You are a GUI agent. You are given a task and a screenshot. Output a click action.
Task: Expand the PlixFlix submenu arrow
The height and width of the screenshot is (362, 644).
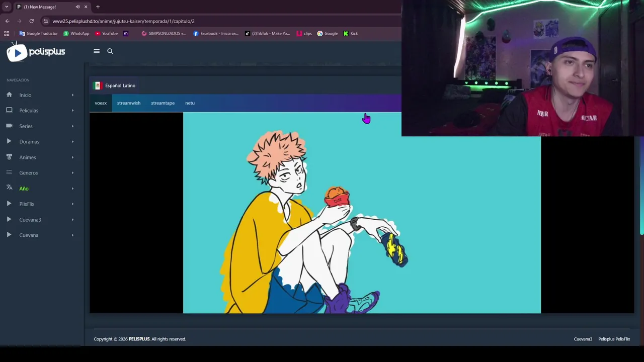[72, 204]
